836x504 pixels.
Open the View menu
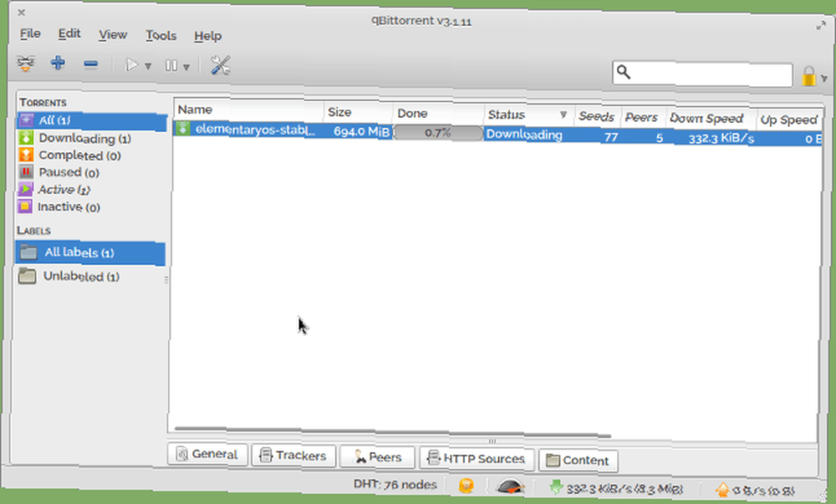(113, 34)
